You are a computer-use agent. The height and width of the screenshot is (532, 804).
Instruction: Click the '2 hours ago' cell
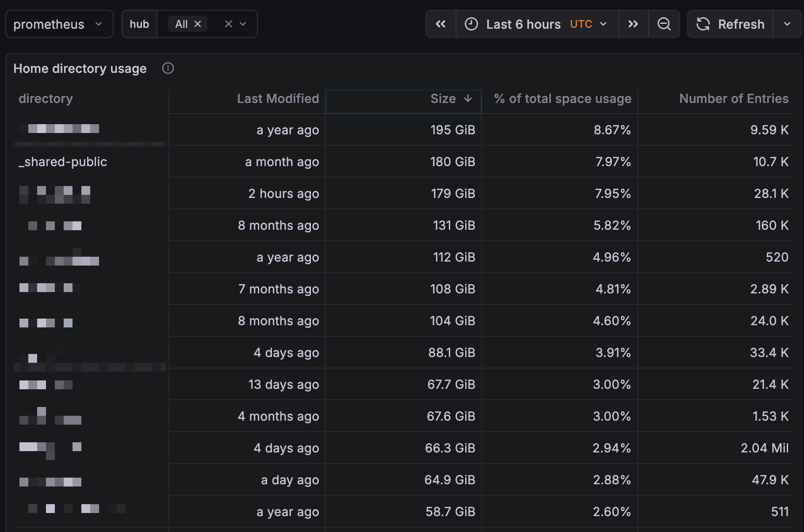[247, 194]
